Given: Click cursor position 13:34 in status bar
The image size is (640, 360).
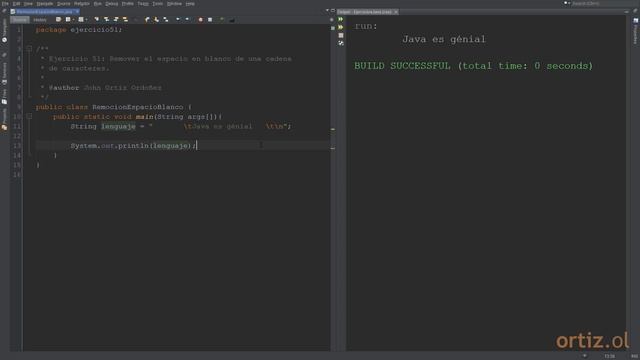Looking at the screenshot, I should click(x=609, y=356).
